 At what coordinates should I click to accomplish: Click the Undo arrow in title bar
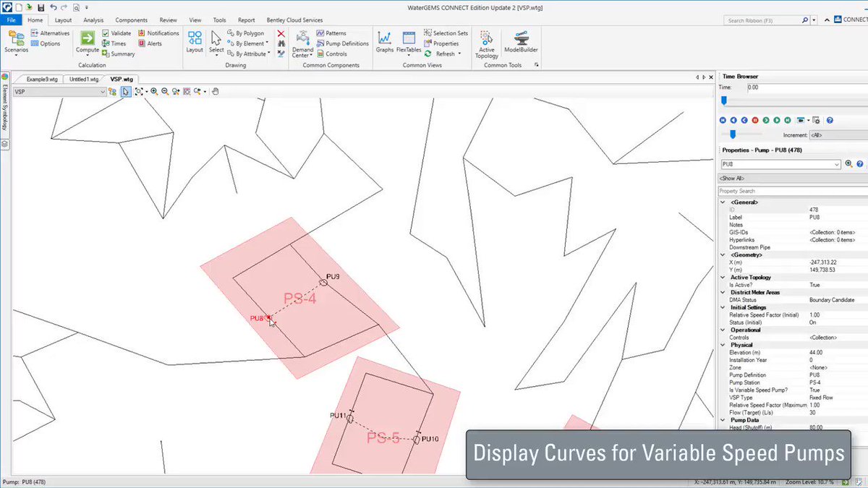(54, 7)
